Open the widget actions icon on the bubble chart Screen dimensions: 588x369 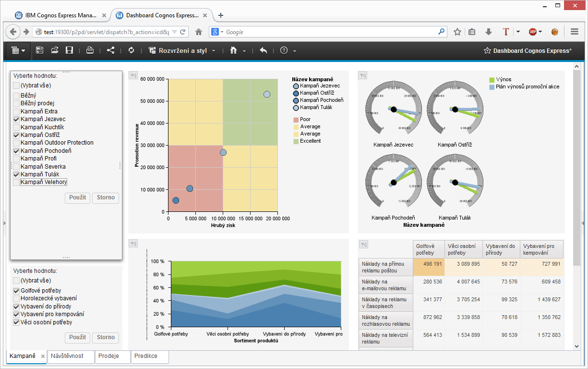point(133,75)
